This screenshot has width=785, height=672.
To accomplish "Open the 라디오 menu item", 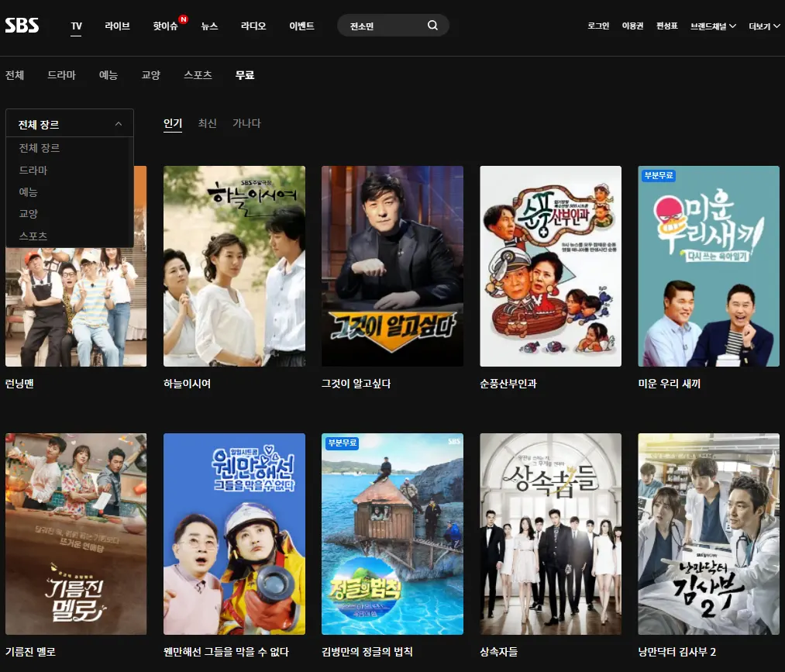I will click(x=252, y=25).
